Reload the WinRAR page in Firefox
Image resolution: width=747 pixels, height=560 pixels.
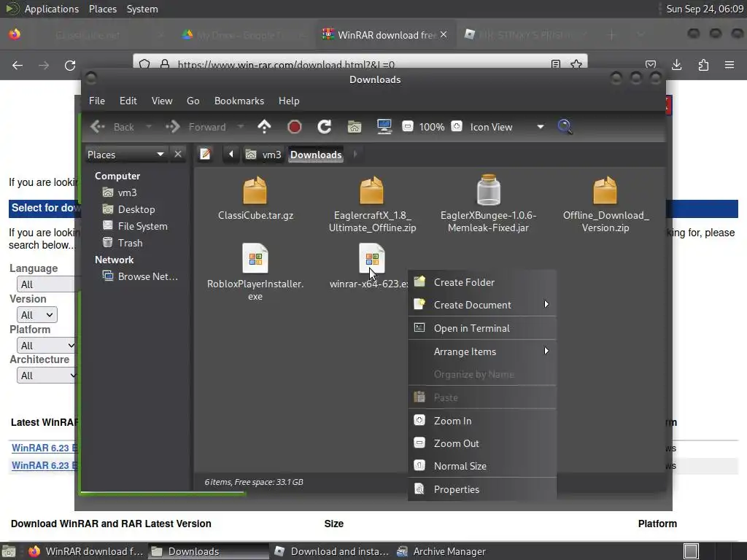coord(70,65)
